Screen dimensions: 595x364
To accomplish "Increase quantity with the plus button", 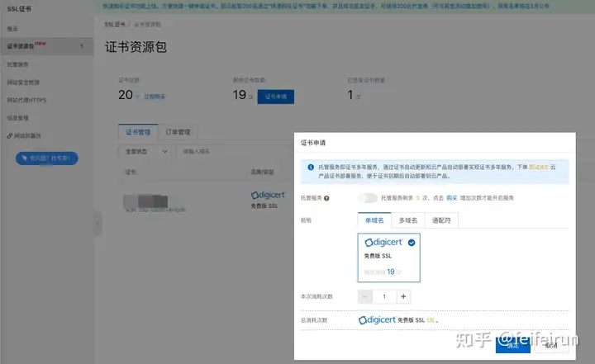I will 403,296.
